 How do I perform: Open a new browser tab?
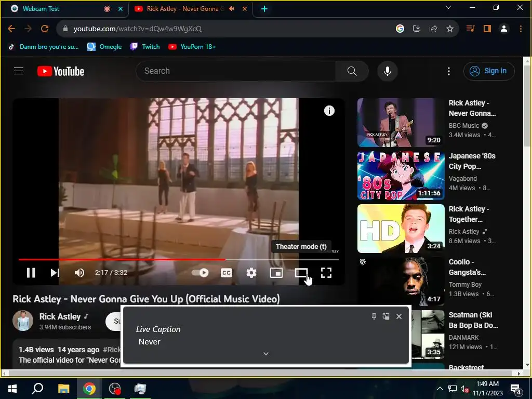coord(264,9)
